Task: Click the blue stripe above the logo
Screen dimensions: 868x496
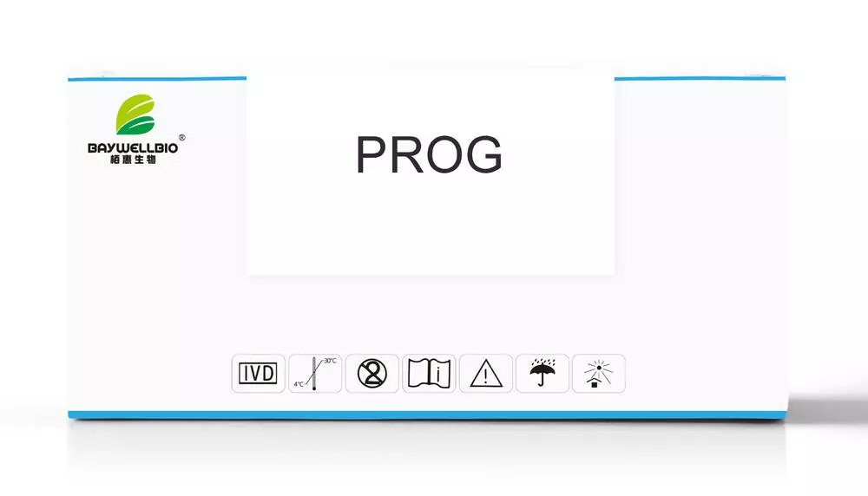Action: [157, 79]
